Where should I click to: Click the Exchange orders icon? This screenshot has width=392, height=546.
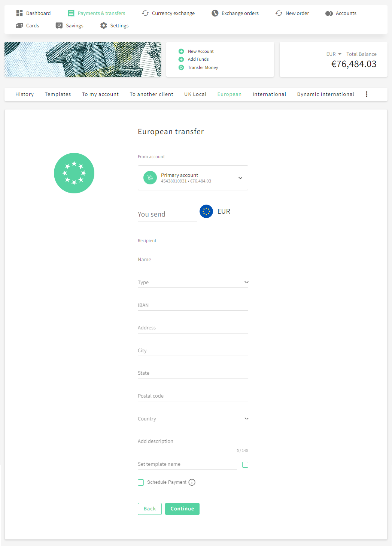tap(215, 13)
